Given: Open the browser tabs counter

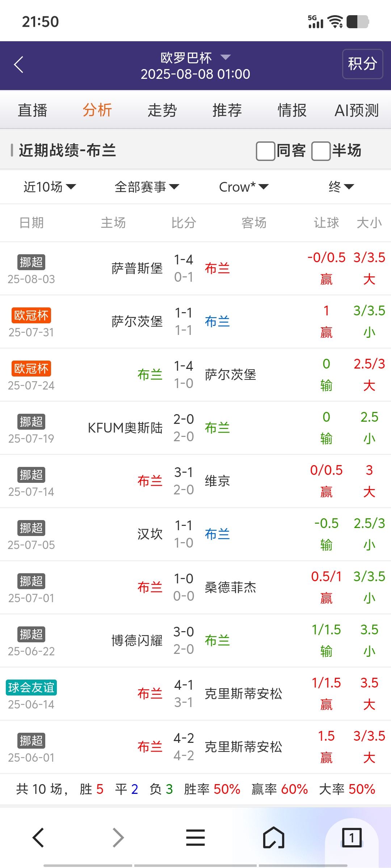Looking at the screenshot, I should pos(352,837).
